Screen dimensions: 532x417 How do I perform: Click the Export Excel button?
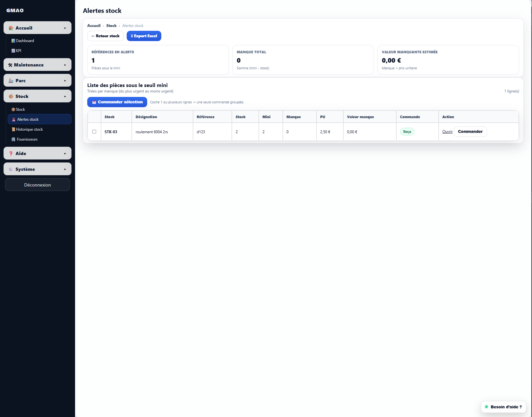coord(144,36)
